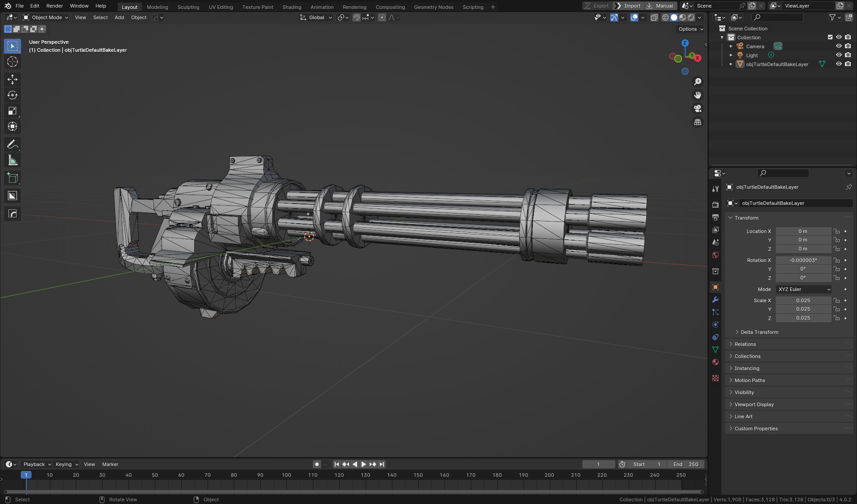
Task: Select the Move tool in toolbar
Action: 12,79
